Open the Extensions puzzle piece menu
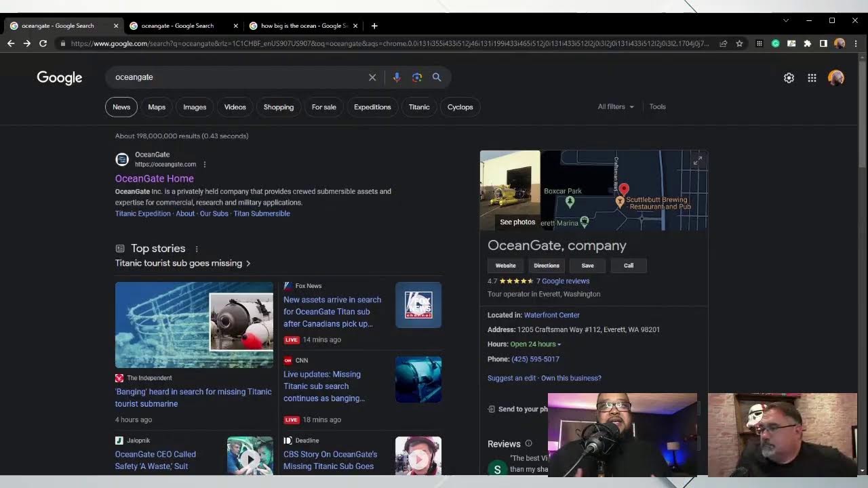 (x=807, y=43)
